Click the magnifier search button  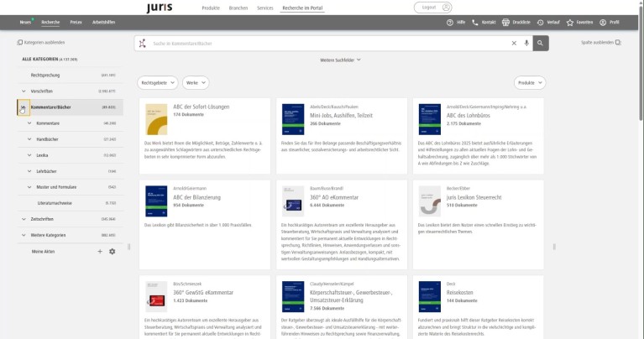pos(541,43)
